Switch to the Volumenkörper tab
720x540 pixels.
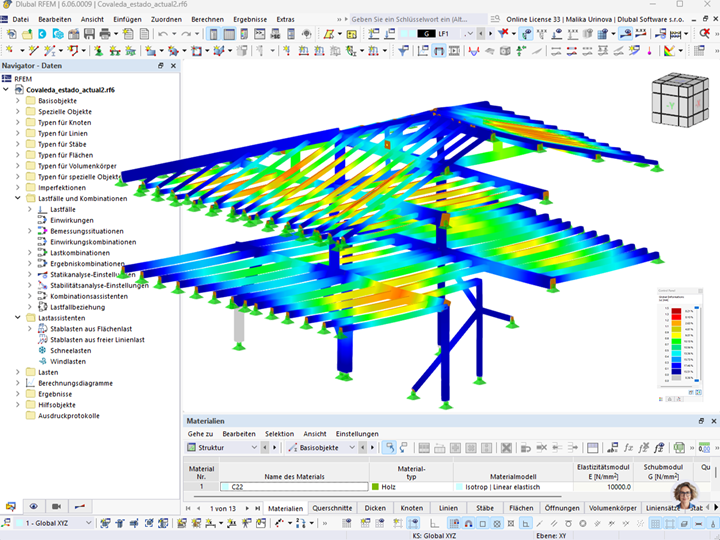pos(613,508)
